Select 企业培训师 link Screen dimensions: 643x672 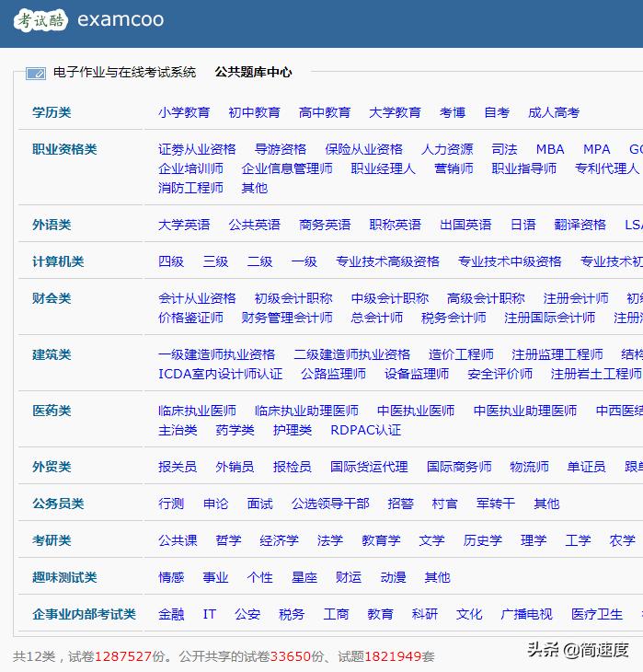tap(190, 168)
